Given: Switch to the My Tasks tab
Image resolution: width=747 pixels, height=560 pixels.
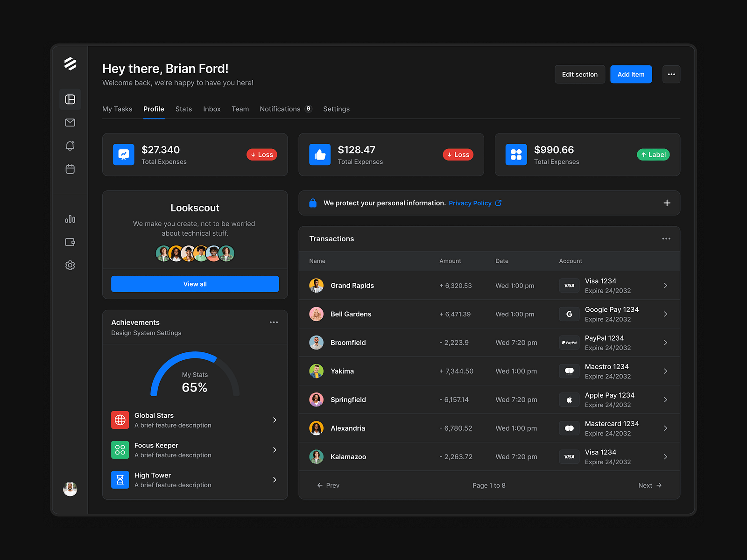Looking at the screenshot, I should (117, 109).
